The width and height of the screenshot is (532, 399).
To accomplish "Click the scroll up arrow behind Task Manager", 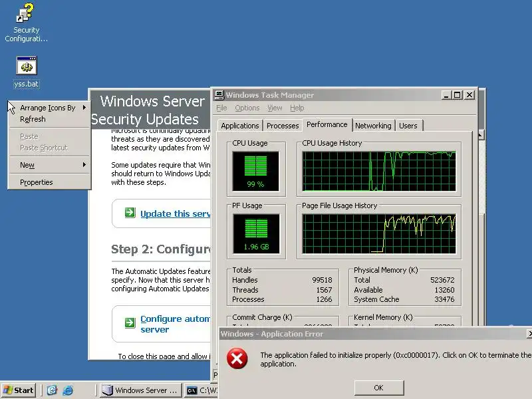I will click(481, 135).
